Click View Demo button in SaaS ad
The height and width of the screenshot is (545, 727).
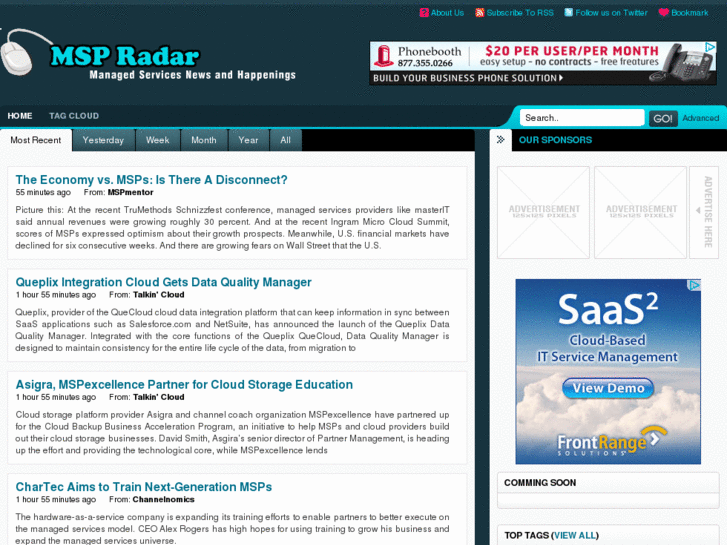(608, 388)
